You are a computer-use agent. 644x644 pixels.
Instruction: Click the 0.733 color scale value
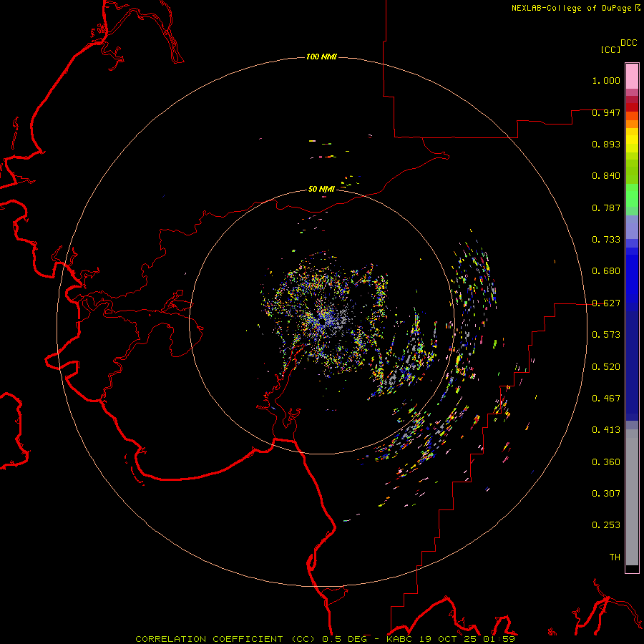coord(606,240)
